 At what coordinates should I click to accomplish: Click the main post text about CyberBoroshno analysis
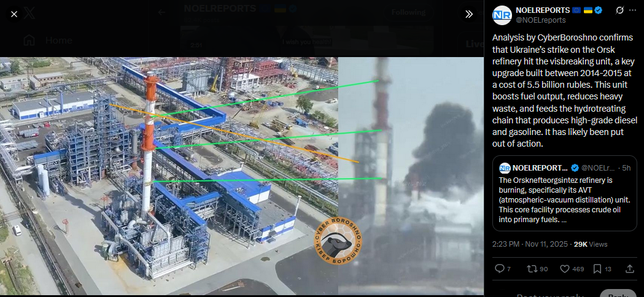pyautogui.click(x=564, y=91)
